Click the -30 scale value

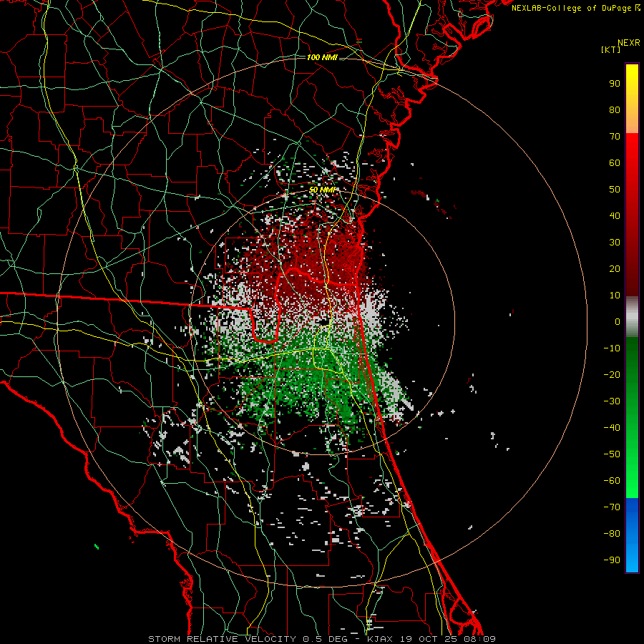point(612,401)
